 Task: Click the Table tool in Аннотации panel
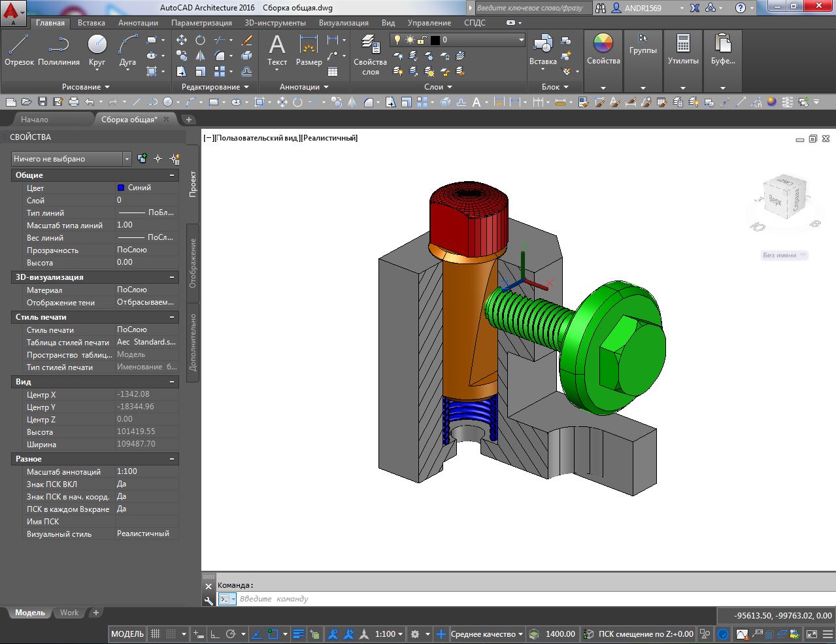333,71
